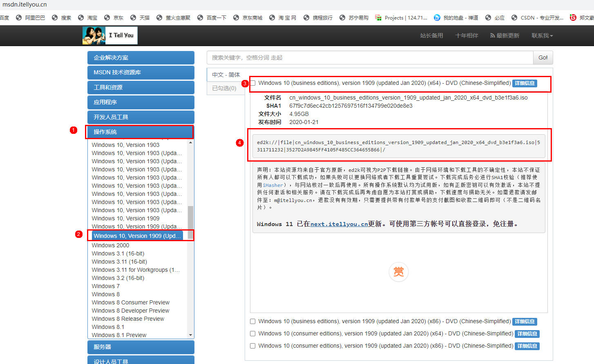Open the 携程旅行 bookmark
Image resolution: width=594 pixels, height=364 pixels.
pos(318,18)
